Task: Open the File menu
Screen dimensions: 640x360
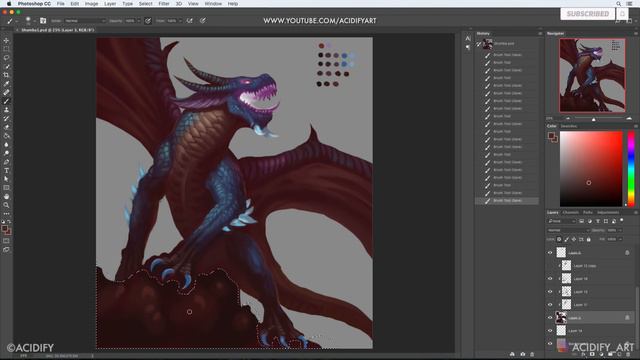Action: click(x=61, y=4)
